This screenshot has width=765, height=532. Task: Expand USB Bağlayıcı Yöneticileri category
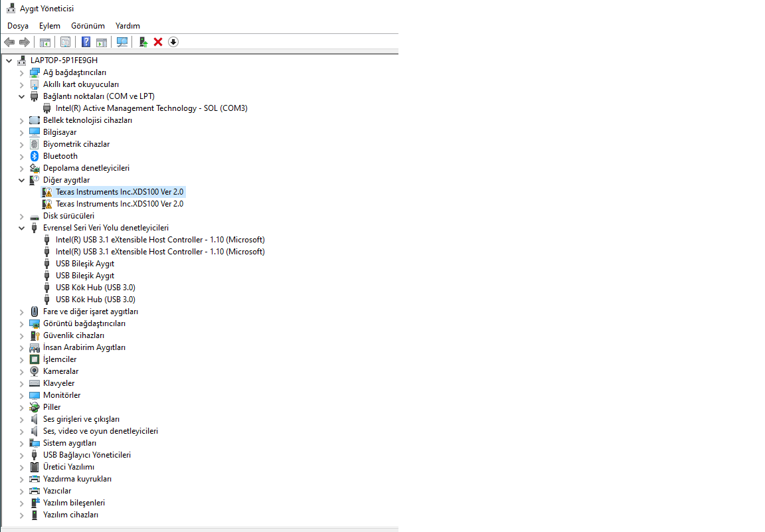(x=21, y=456)
